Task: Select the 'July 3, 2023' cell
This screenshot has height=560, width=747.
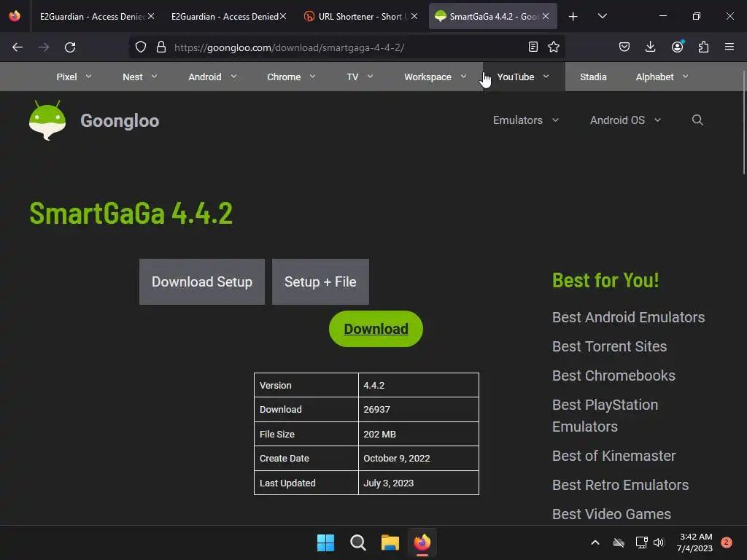Action: point(419,483)
